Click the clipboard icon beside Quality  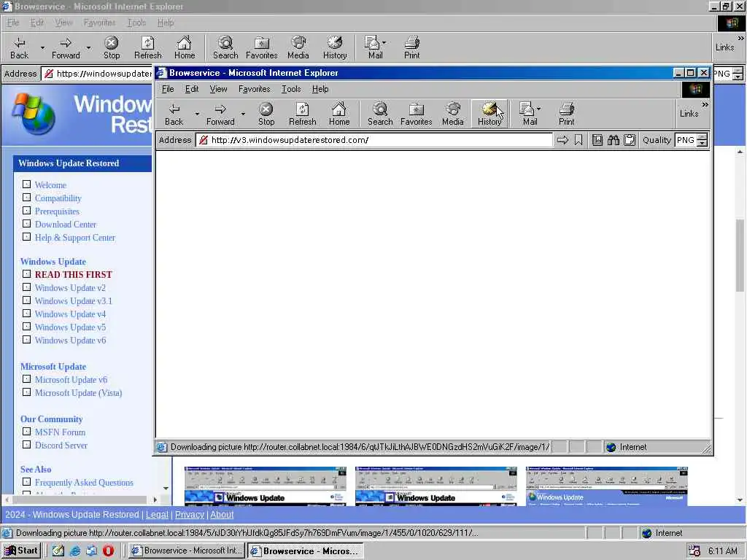click(x=630, y=140)
